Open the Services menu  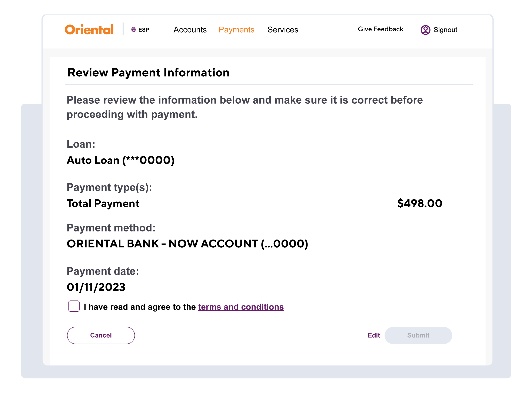tap(283, 30)
